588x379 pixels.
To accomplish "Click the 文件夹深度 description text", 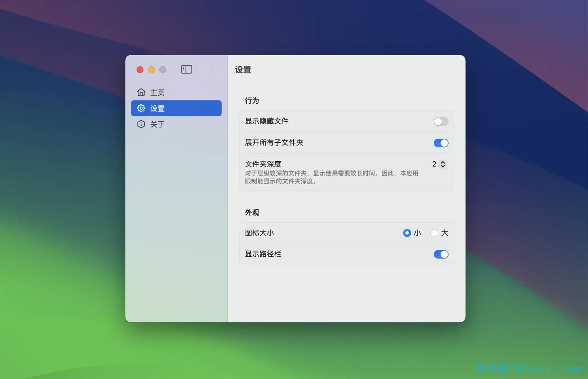I will pos(332,177).
